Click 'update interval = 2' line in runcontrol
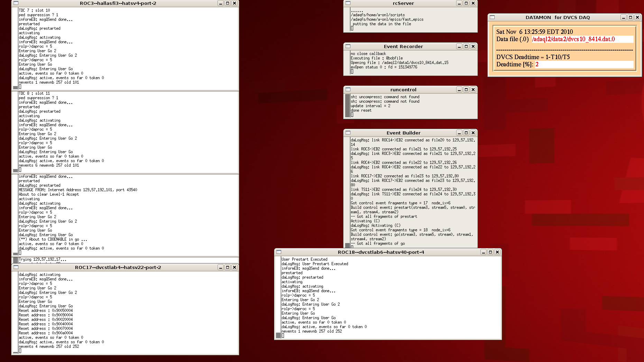Screen dimensions: 644x362 point(370,106)
